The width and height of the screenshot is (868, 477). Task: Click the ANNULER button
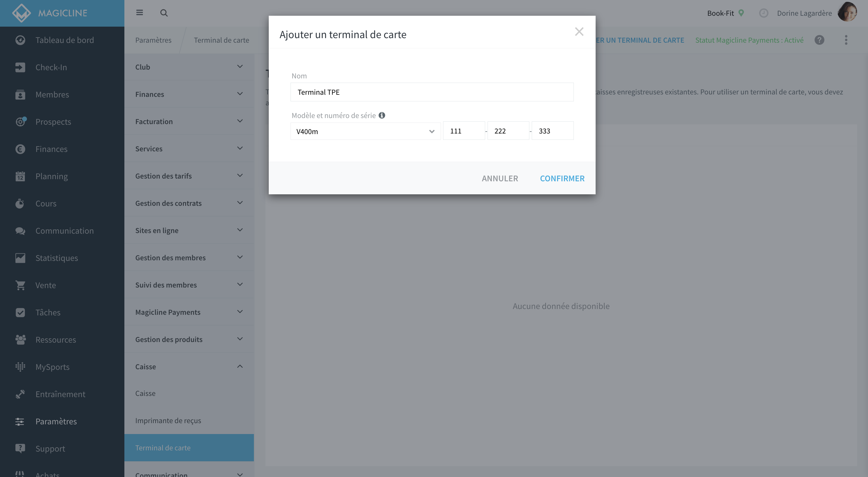(500, 178)
